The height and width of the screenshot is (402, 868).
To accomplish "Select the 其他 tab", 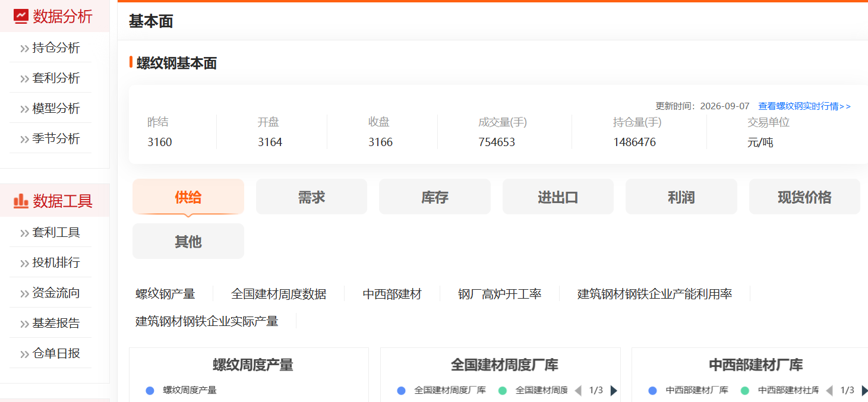I will pyautogui.click(x=188, y=241).
